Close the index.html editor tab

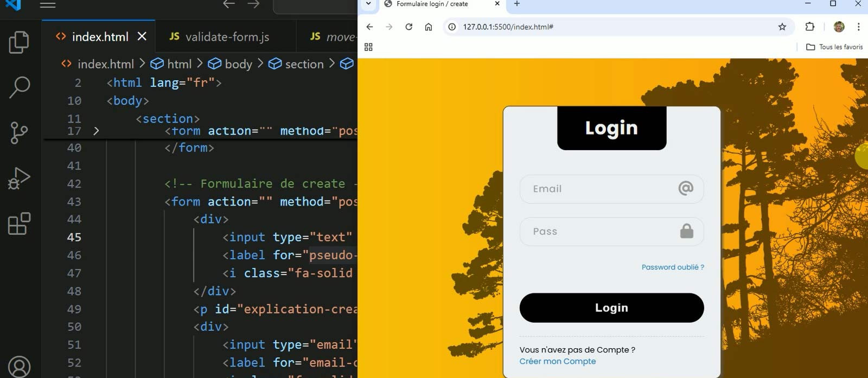(x=142, y=36)
